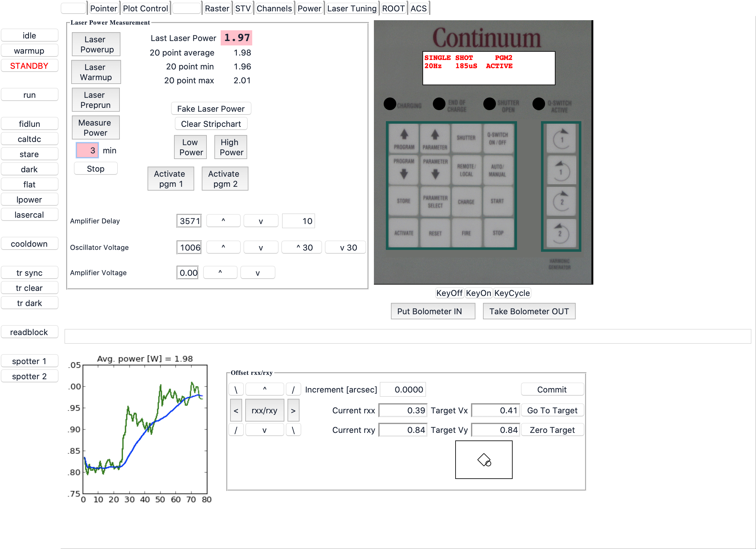Hit the SHUTTER key on the laser keypad
The width and height of the screenshot is (756, 549).
click(466, 139)
